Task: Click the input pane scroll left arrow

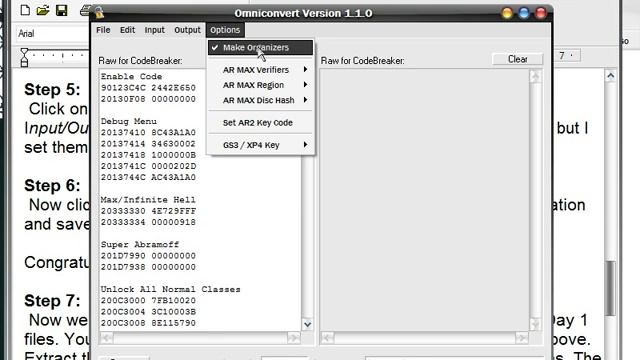Action: (106, 338)
